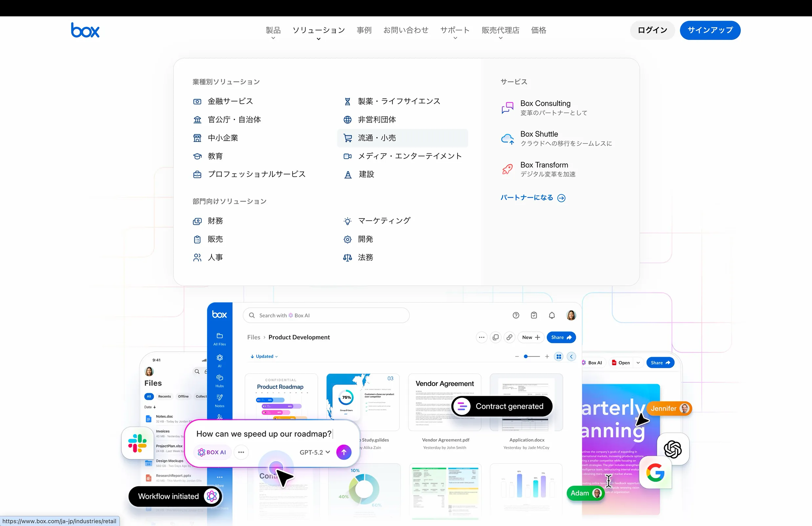Open the Product Roadmap thumbnail
The image size is (812, 526).
(281, 397)
